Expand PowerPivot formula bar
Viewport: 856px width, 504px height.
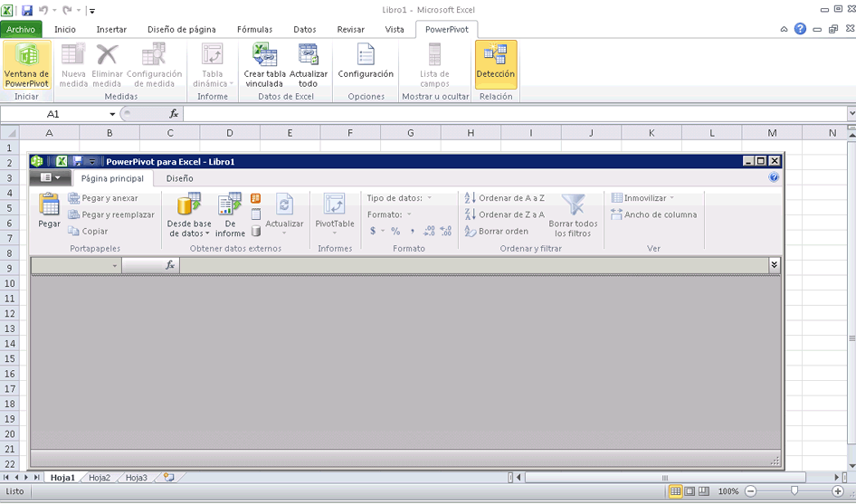click(x=775, y=265)
